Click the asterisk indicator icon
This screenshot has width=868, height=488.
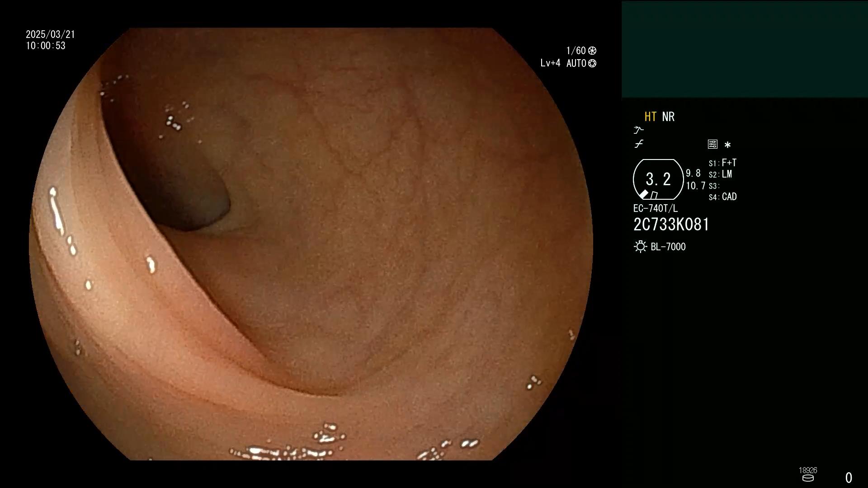click(x=727, y=145)
